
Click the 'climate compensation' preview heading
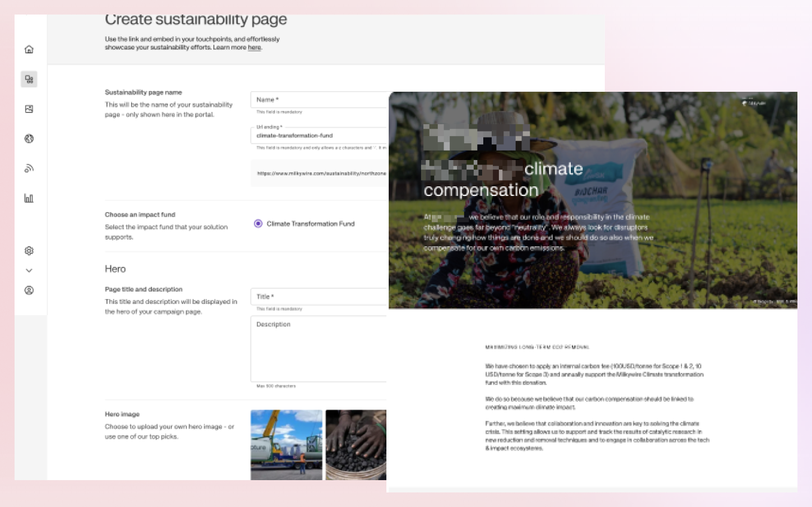click(x=503, y=180)
